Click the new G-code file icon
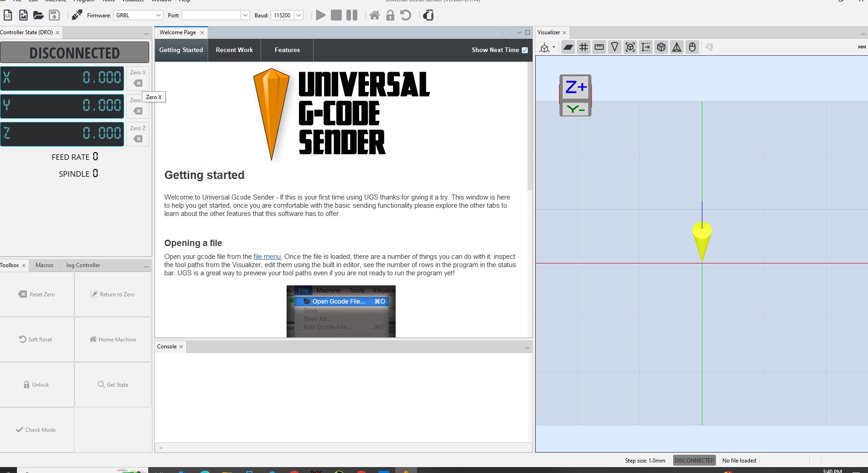The width and height of the screenshot is (868, 473). point(8,15)
